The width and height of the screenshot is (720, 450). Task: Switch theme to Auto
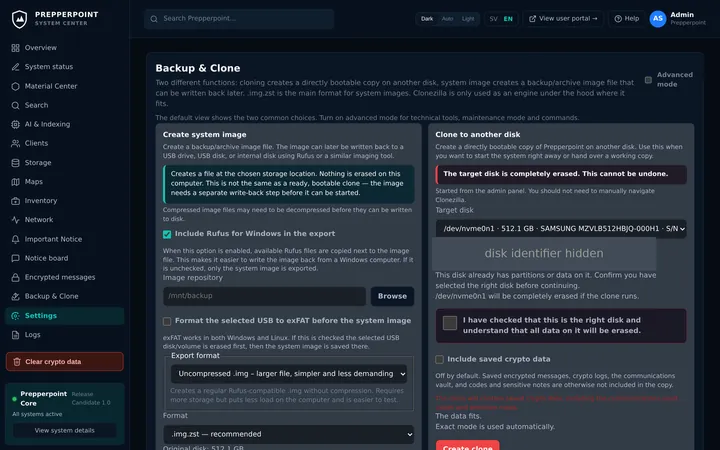[x=447, y=19]
